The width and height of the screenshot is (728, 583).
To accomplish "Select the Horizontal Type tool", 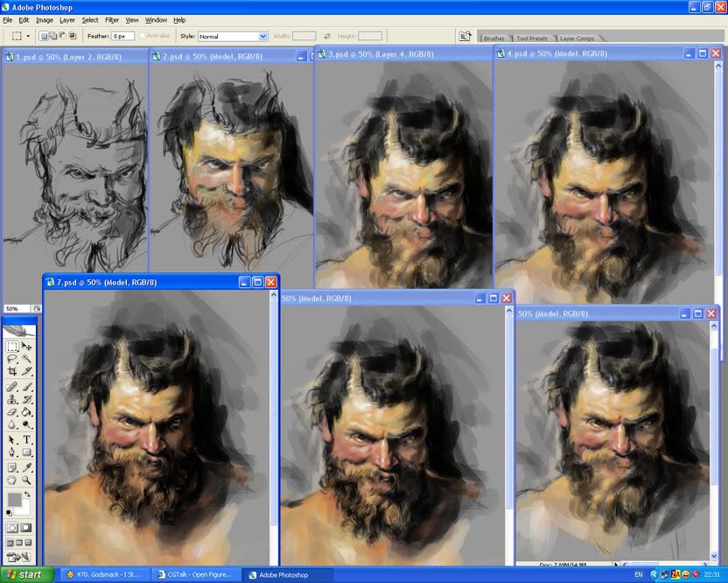I will pyautogui.click(x=27, y=439).
